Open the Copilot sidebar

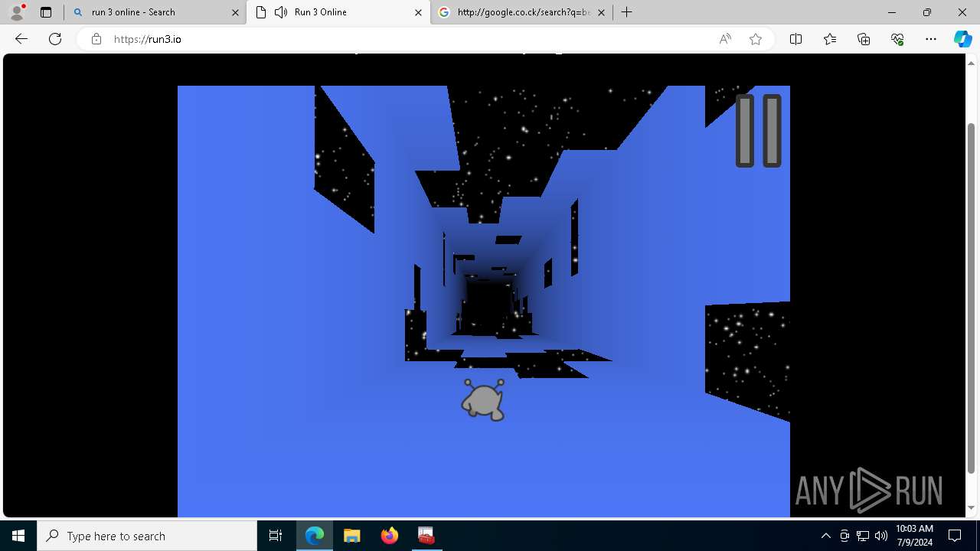(962, 39)
